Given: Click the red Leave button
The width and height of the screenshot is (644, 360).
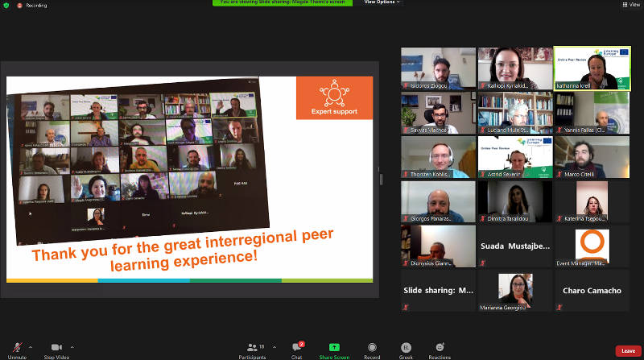Looking at the screenshot, I should click(628, 351).
